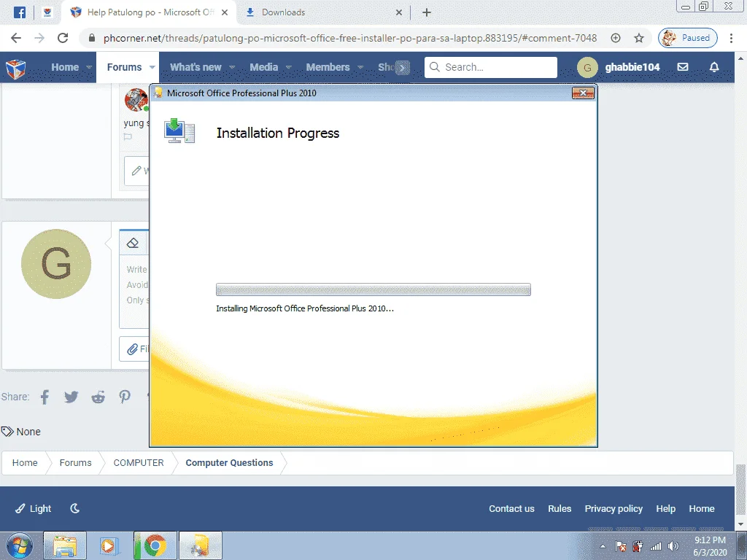Open Windows Media Player taskbar icon
747x560 pixels.
[x=109, y=545]
